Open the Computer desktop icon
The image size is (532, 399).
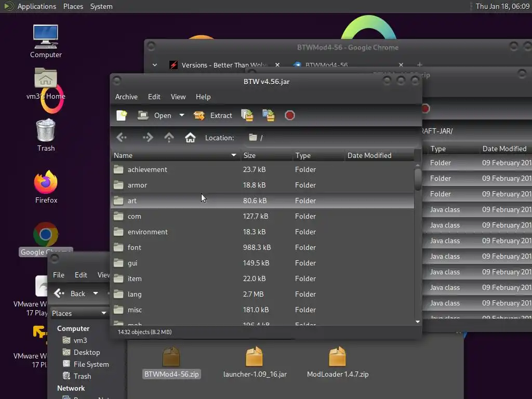pos(46,41)
